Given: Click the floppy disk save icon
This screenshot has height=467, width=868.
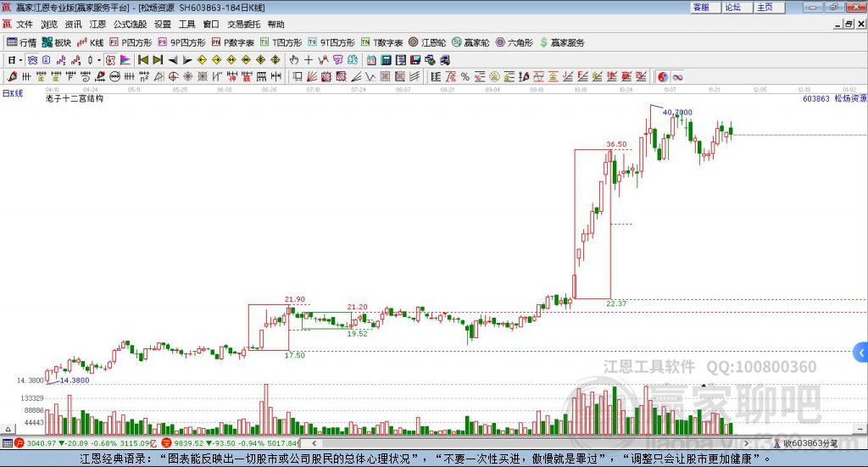Looking at the screenshot, I should (x=415, y=60).
